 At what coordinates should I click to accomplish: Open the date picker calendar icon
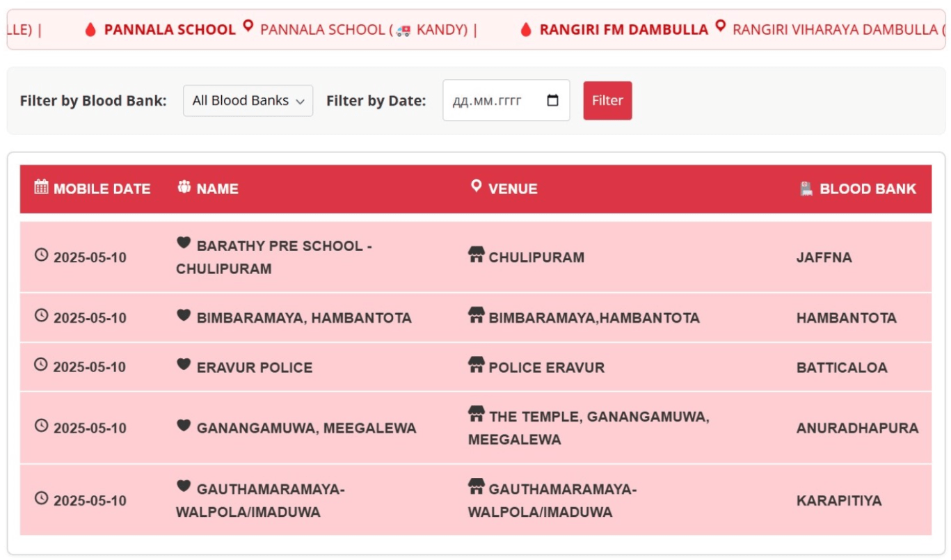pyautogui.click(x=553, y=100)
